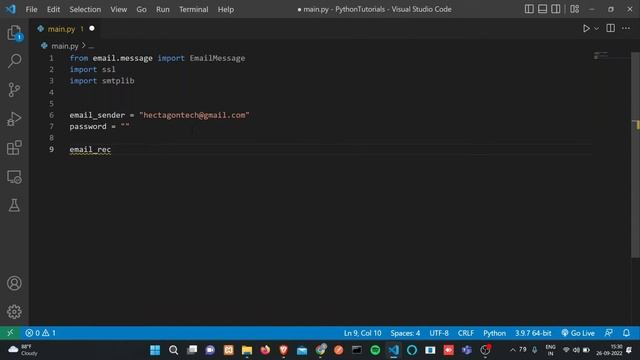Select interpreter 3.9.7 64-bit

[533, 333]
